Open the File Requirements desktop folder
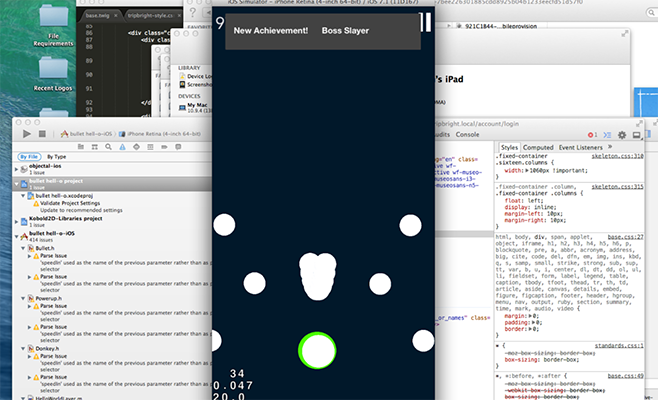The width and height of the screenshot is (658, 400). [x=53, y=25]
